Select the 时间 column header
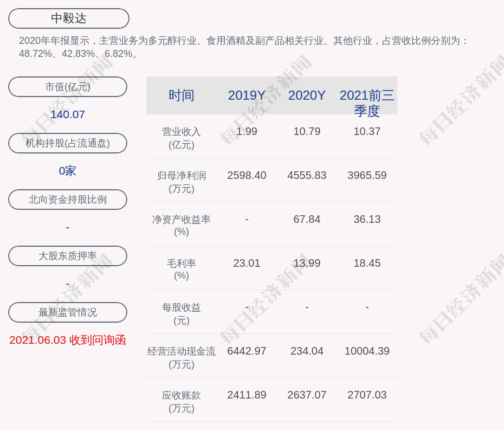The height and width of the screenshot is (430, 504). (x=181, y=95)
